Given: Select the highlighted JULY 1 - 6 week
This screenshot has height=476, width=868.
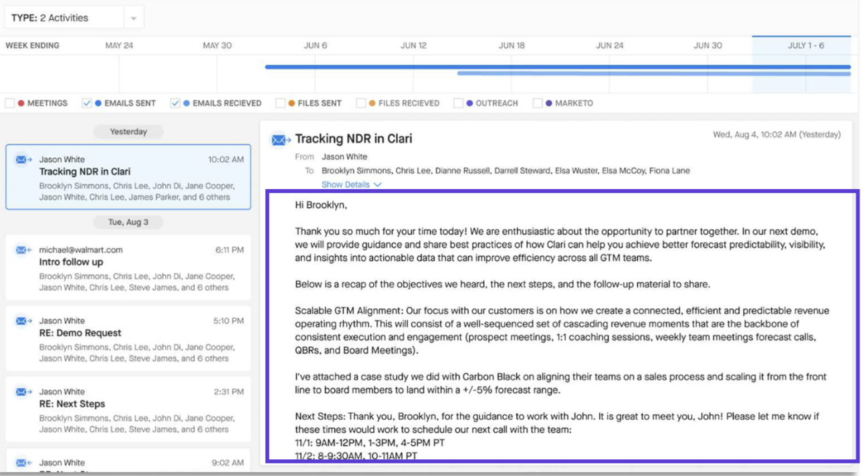Looking at the screenshot, I should pyautogui.click(x=806, y=45).
